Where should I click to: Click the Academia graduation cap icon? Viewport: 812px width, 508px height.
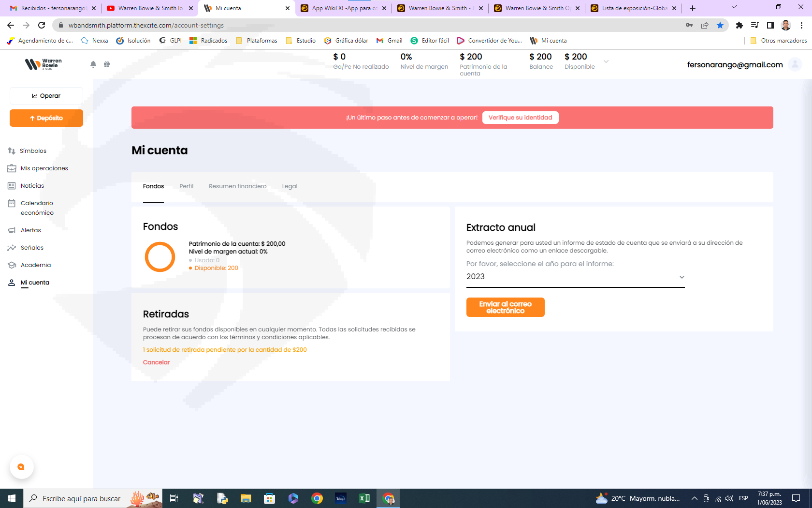12,265
